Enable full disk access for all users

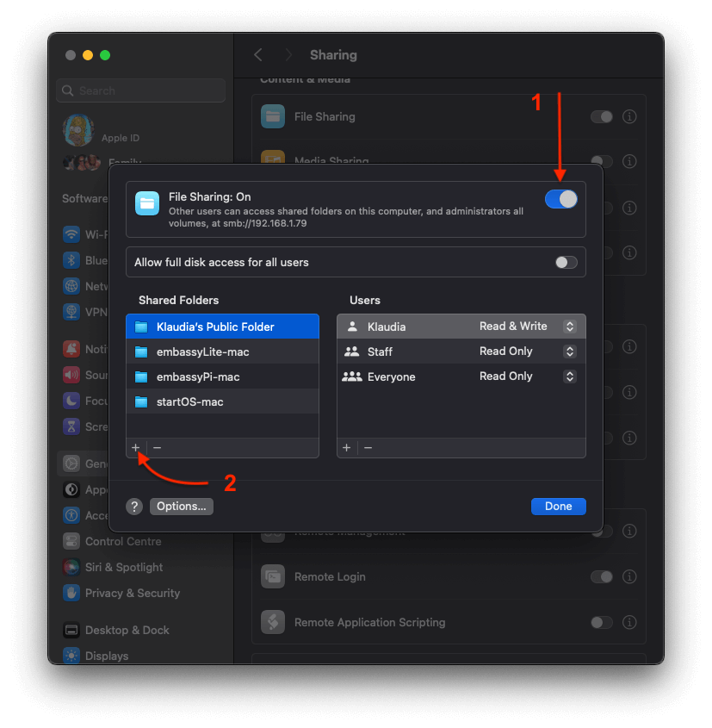click(x=566, y=263)
